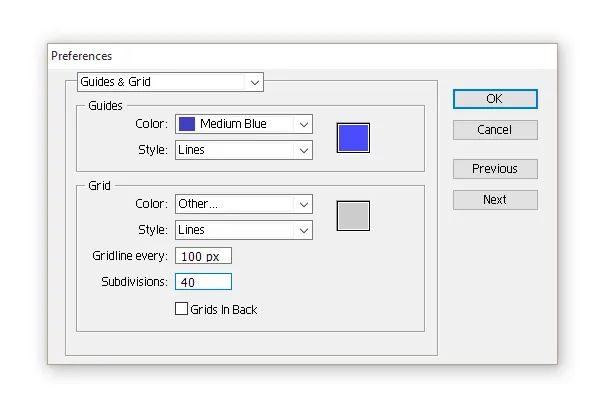Click the OK button

495,99
